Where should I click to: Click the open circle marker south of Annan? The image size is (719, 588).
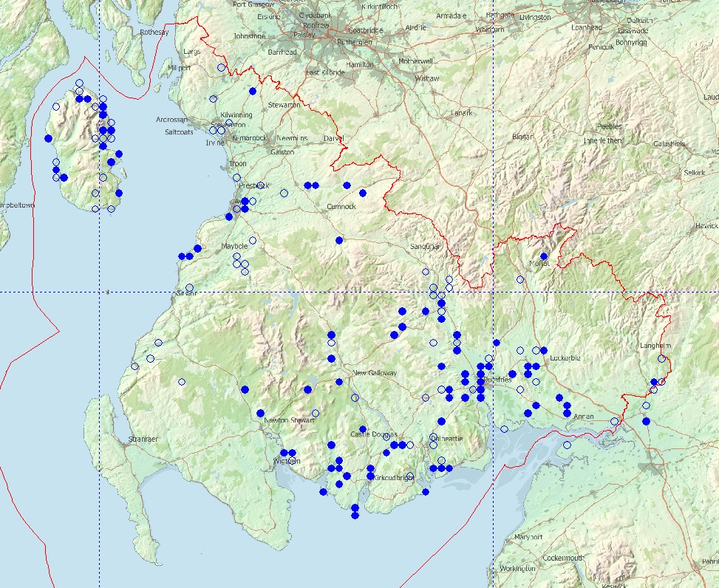coord(567,445)
